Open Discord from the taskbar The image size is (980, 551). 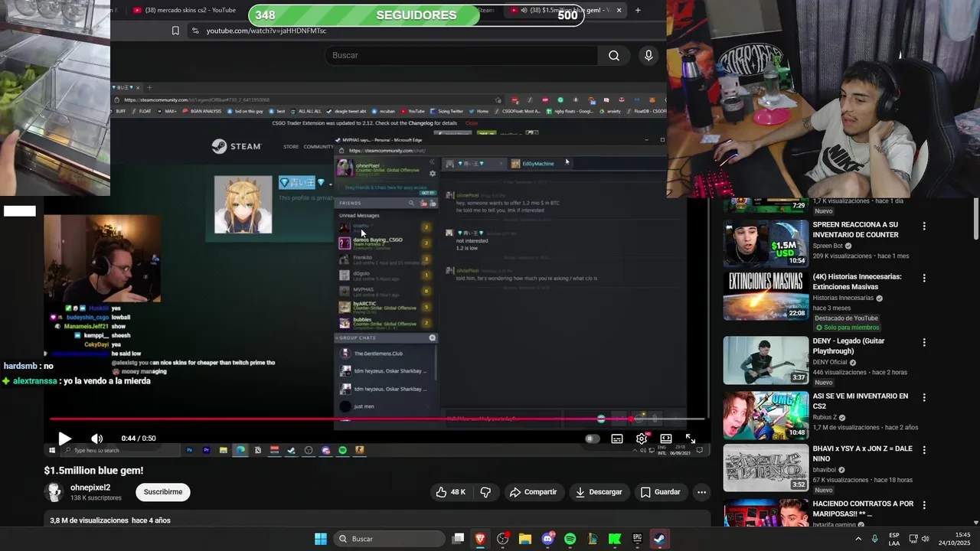[547, 539]
